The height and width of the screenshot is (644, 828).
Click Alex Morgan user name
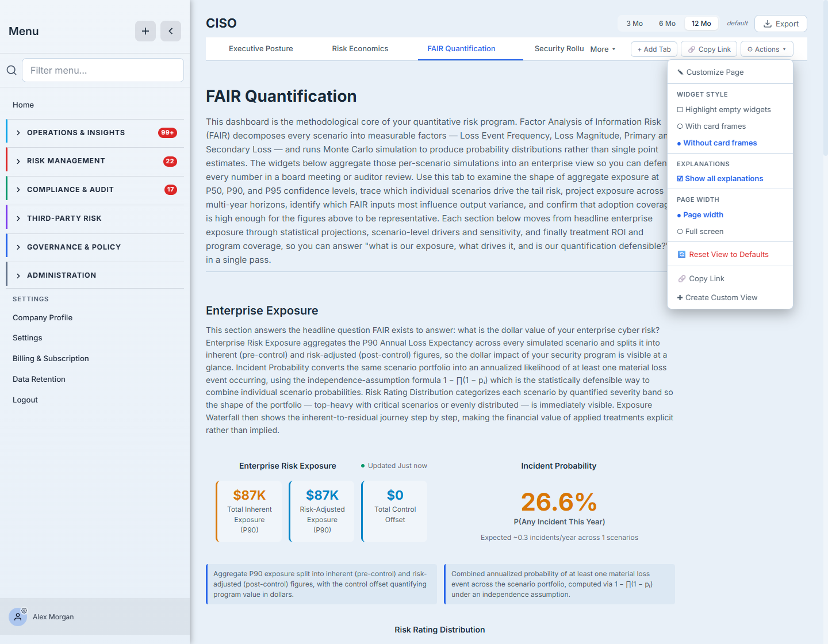[x=53, y=616]
